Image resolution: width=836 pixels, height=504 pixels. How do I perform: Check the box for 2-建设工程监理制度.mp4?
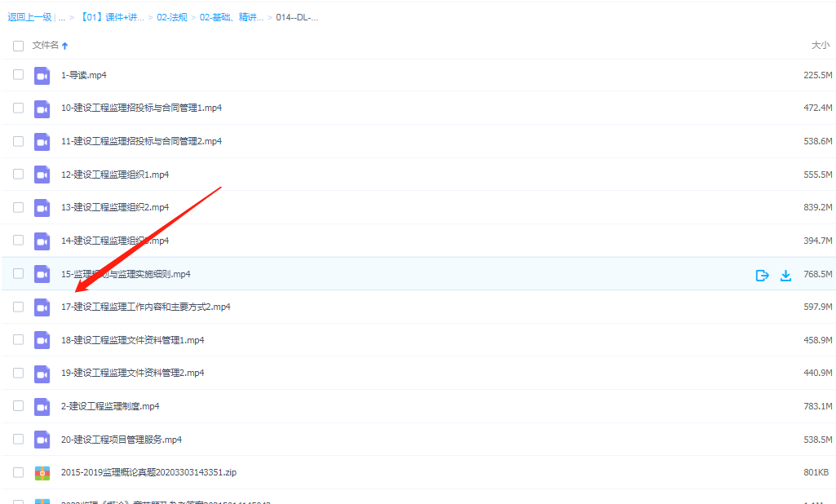click(x=18, y=406)
